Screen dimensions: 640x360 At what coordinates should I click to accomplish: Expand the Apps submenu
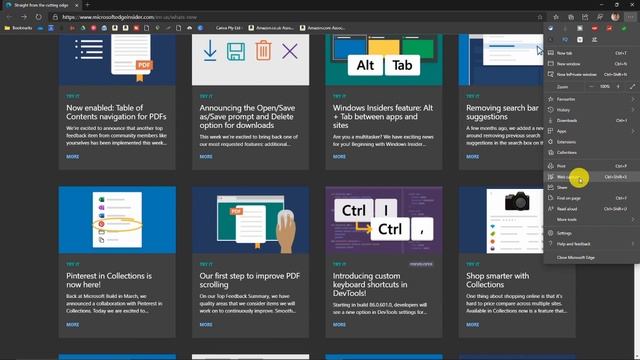tap(590, 131)
